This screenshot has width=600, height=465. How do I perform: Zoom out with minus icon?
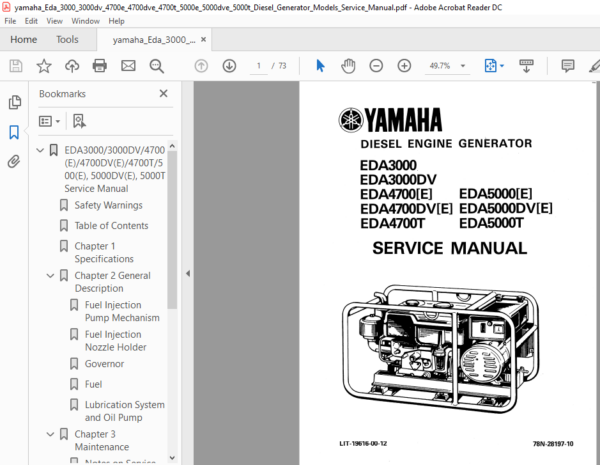pyautogui.click(x=376, y=66)
